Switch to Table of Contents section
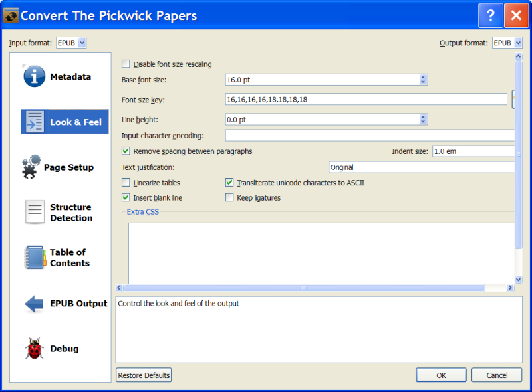Screen dimensions: 532x392 [x=65, y=258]
